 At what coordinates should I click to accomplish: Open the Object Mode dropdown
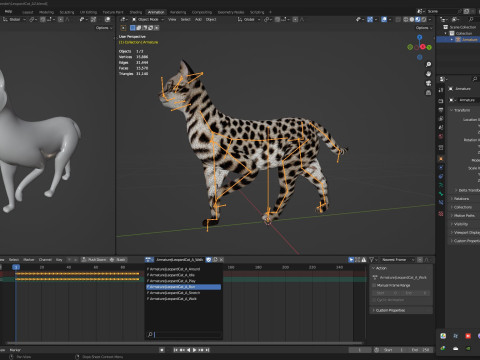point(148,20)
